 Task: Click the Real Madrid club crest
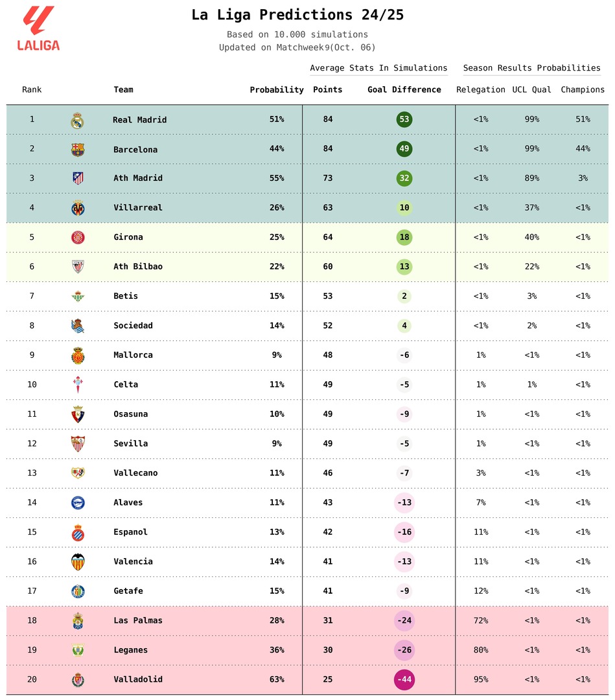(x=78, y=120)
